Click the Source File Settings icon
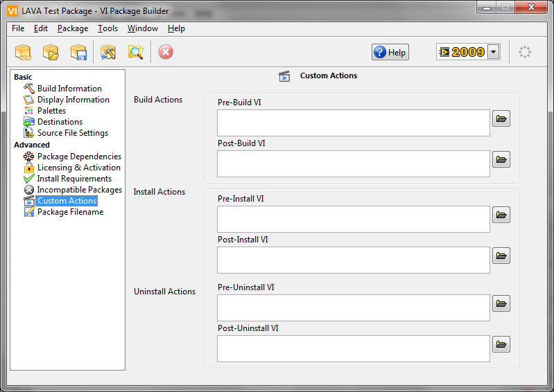 tap(28, 133)
